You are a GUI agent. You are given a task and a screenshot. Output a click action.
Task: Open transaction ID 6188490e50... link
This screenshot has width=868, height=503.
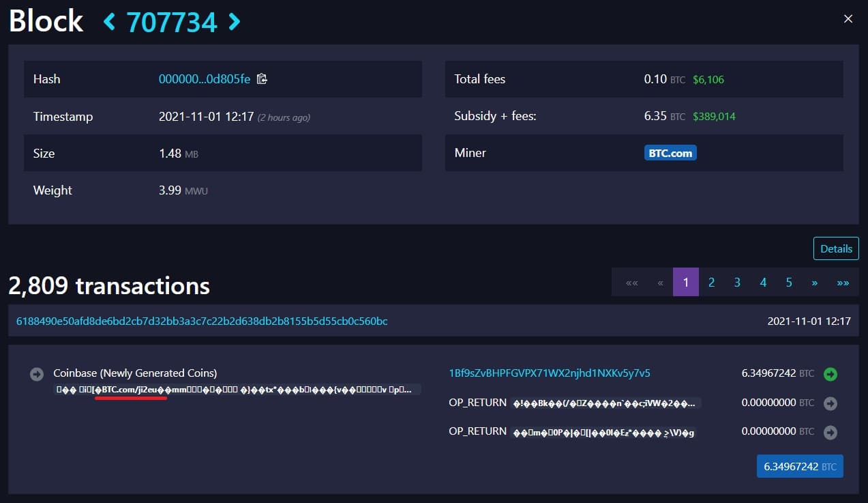pos(202,321)
